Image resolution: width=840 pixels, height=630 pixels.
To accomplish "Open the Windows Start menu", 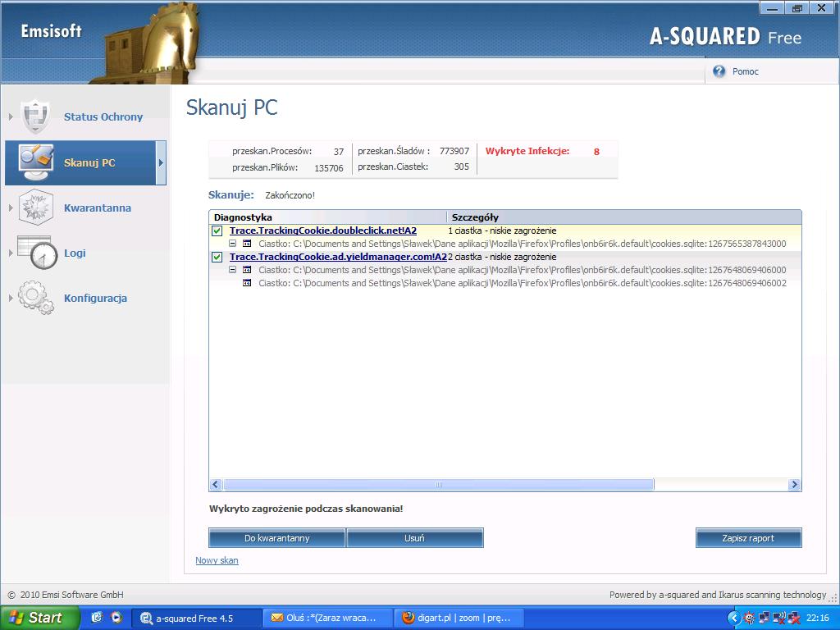I will (x=40, y=619).
